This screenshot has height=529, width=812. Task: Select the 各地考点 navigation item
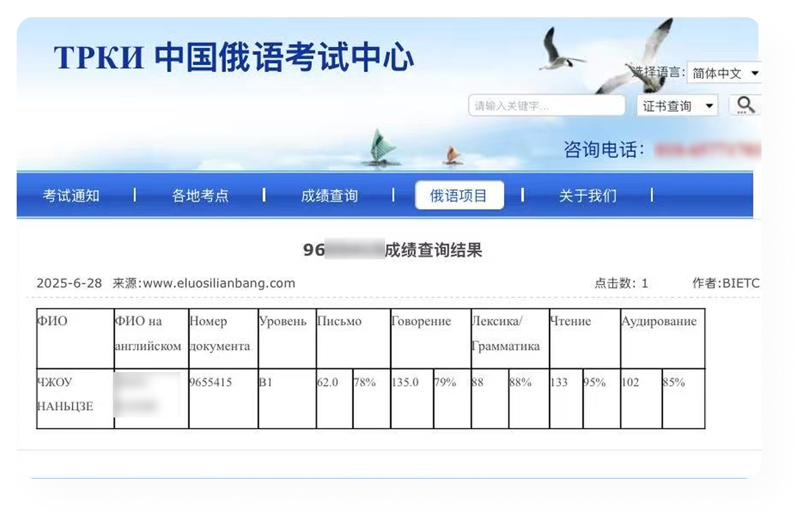[x=202, y=196]
